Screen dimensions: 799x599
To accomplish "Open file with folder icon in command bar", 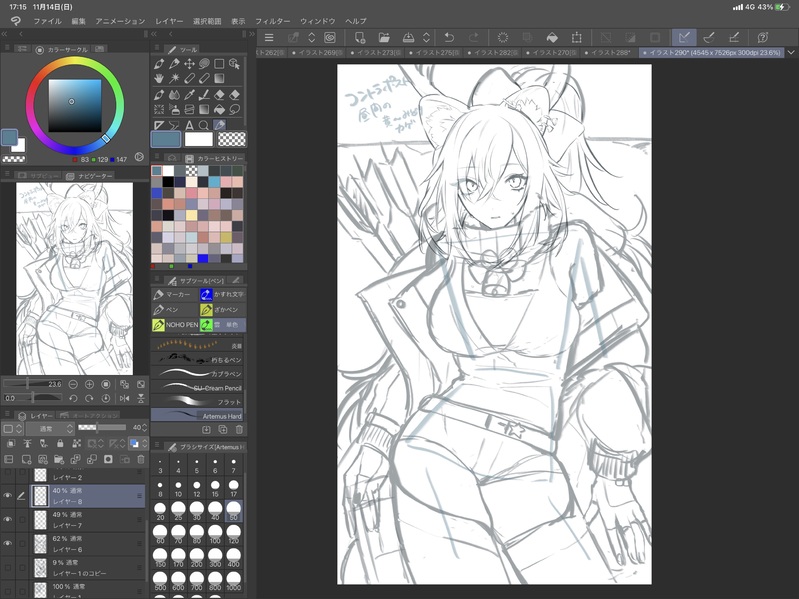I will point(384,37).
